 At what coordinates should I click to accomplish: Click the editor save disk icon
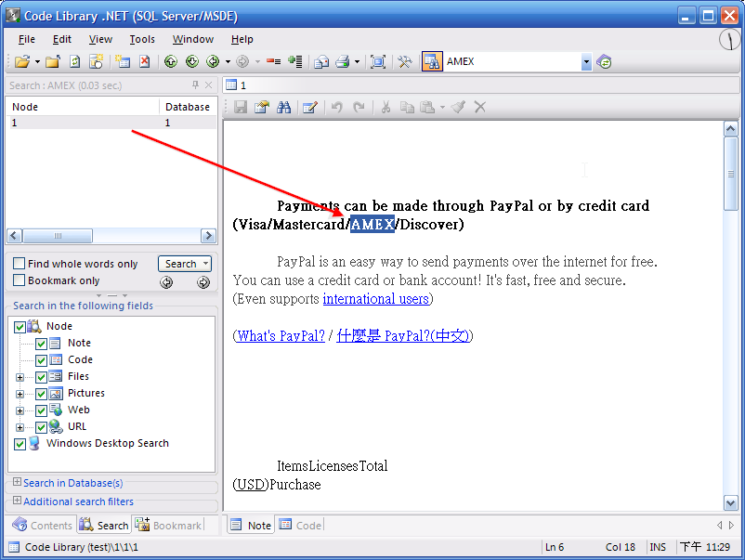(x=241, y=107)
